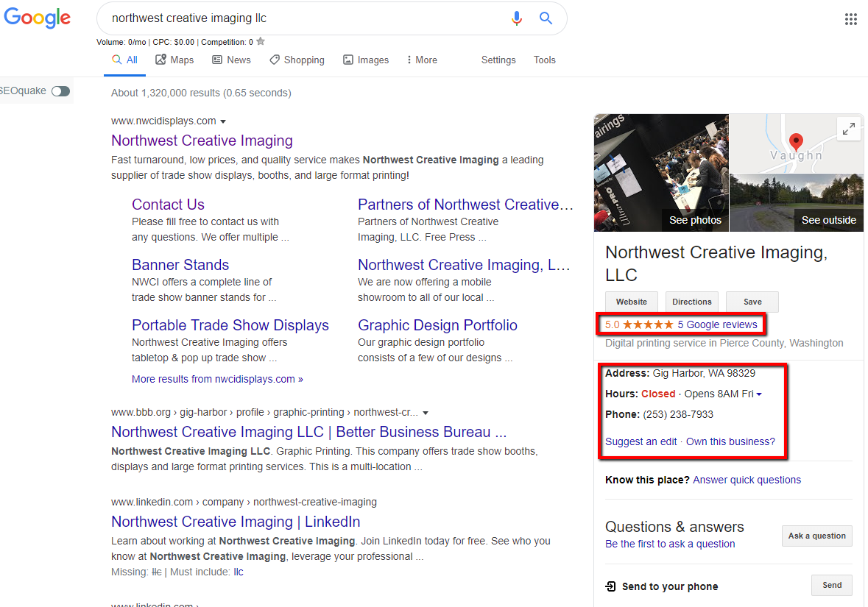This screenshot has height=607, width=868.
Task: Click the map thumbnail showing Vaughn
Action: click(796, 143)
